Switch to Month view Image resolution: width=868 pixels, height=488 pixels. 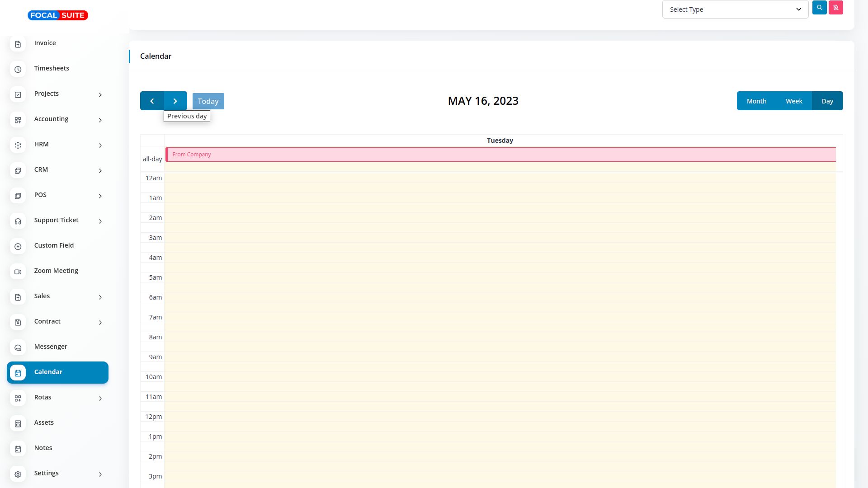coord(756,101)
